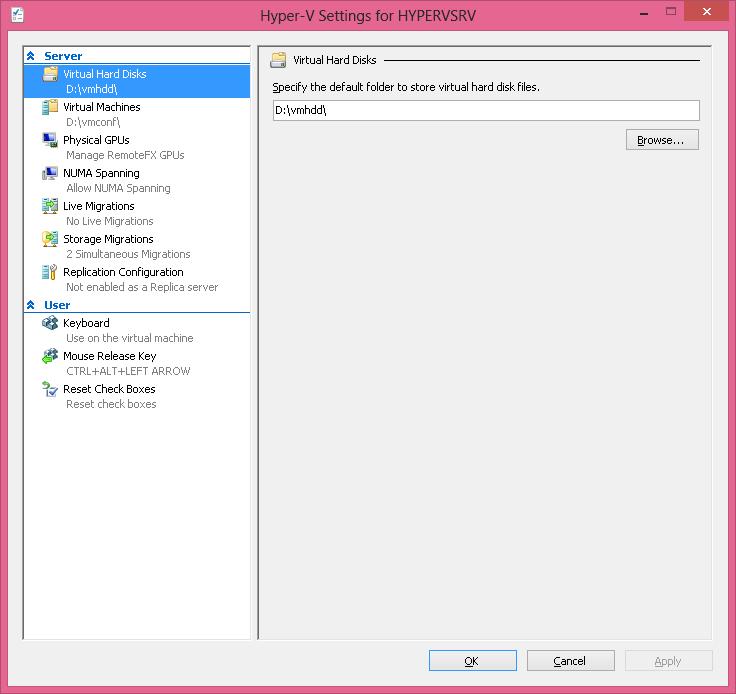This screenshot has height=694, width=736.
Task: Click the default folder path field
Action: [x=485, y=111]
